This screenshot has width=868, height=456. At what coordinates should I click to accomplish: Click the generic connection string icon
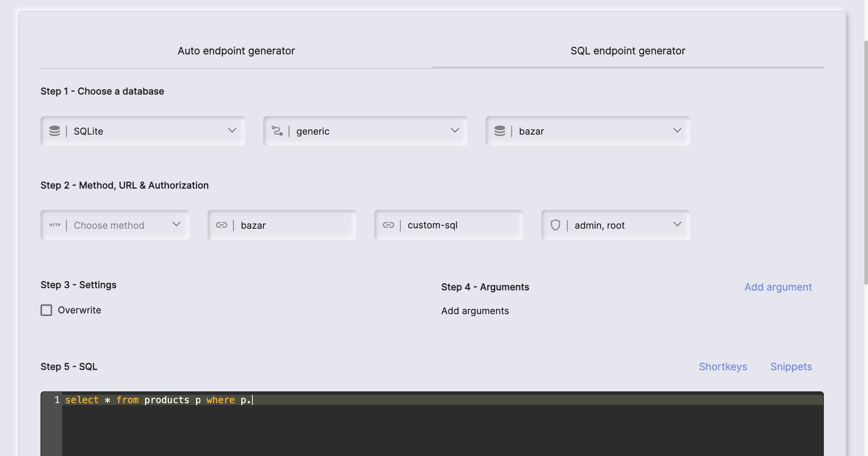click(x=277, y=131)
